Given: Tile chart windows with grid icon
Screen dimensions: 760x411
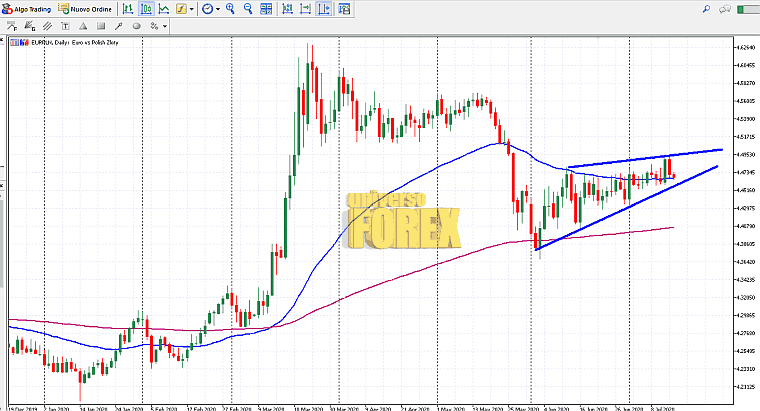Looking at the screenshot, I should [268, 8].
